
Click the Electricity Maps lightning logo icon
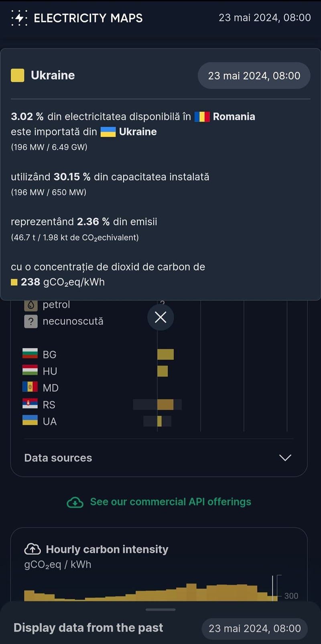(x=19, y=18)
